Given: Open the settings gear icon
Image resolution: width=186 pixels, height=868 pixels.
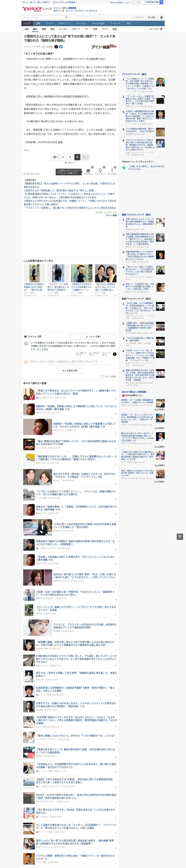Looking at the screenshot, I should (x=161, y=18).
